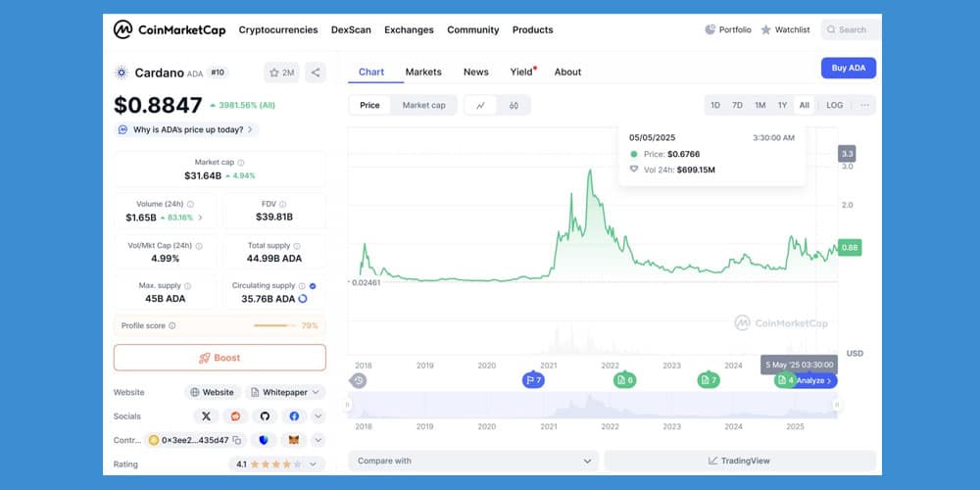Open Cardano's GitHub social link
980x490 pixels.
265,416
